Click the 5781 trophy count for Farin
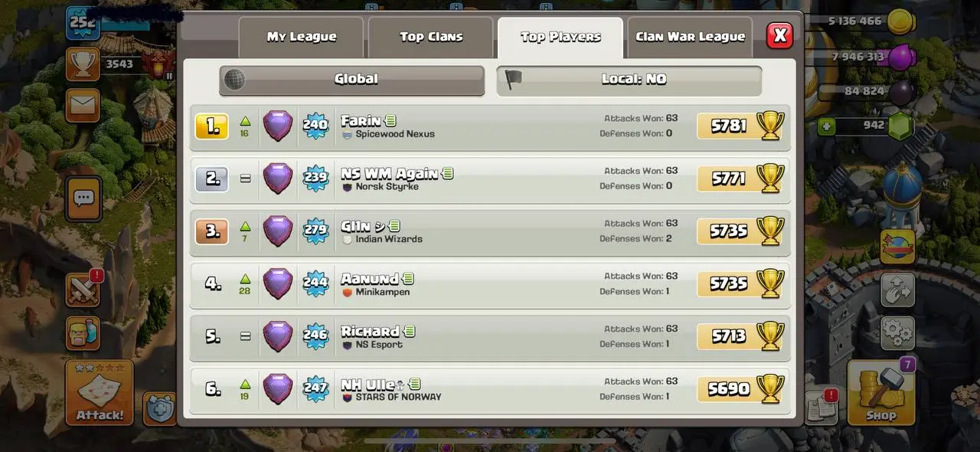The width and height of the screenshot is (980, 452). point(727,126)
